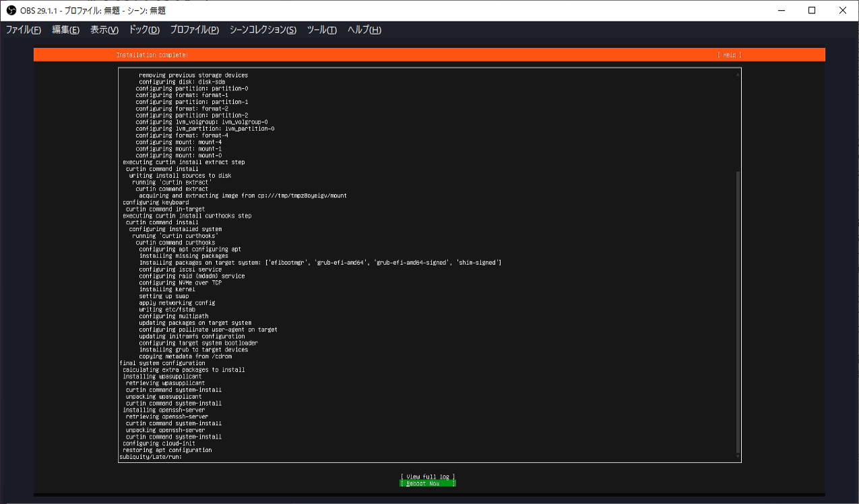Click the highlighted Reboot Now button
This screenshot has height=504, width=859.
coord(429,482)
